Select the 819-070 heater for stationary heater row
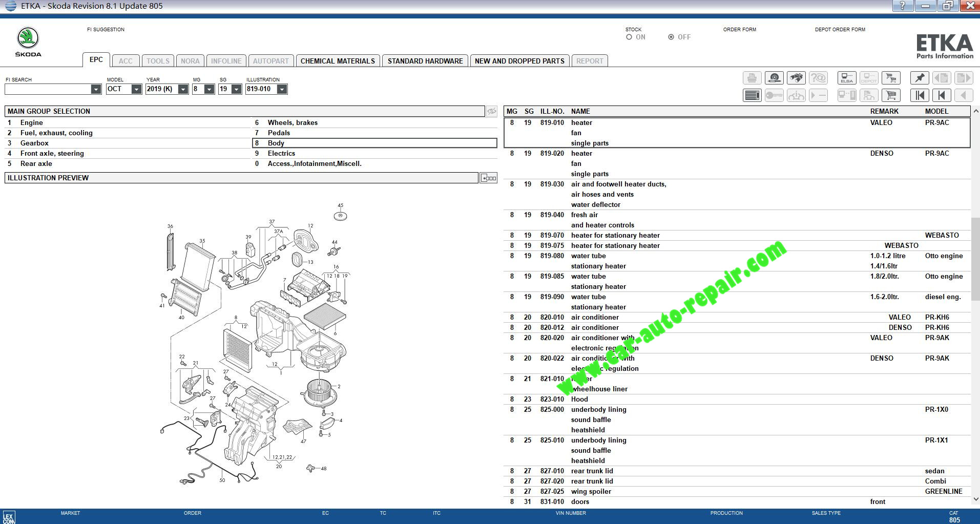 click(x=737, y=235)
